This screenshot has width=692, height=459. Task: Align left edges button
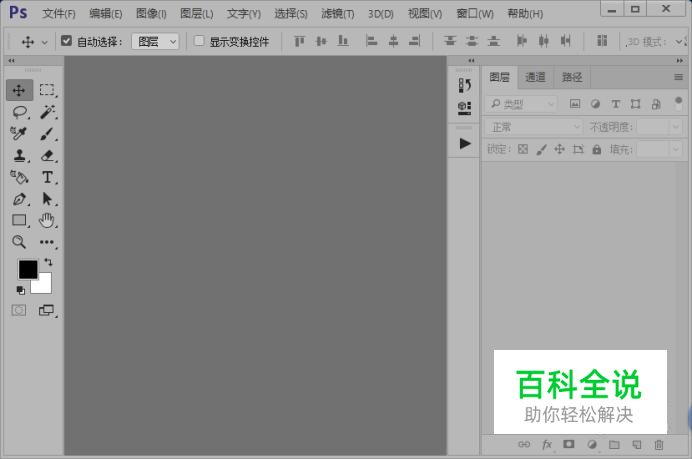[x=372, y=41]
